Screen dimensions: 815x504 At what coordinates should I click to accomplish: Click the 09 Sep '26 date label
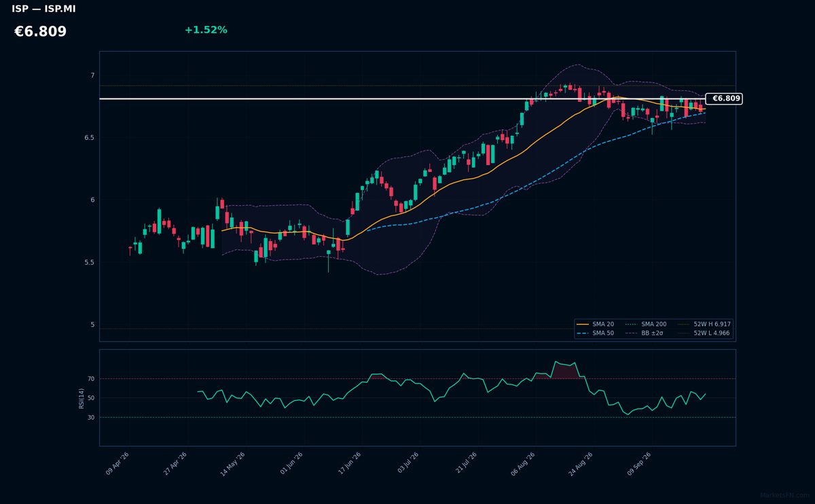tap(639, 463)
